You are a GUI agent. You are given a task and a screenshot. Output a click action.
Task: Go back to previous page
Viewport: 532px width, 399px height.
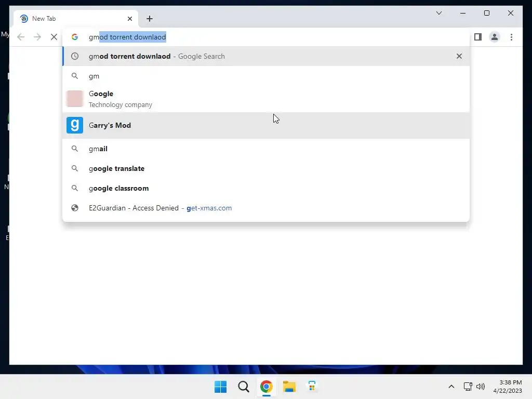pyautogui.click(x=21, y=37)
